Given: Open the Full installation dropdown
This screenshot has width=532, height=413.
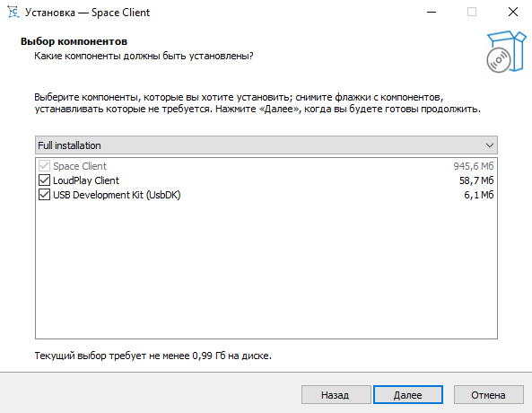Looking at the screenshot, I should pos(266,145).
